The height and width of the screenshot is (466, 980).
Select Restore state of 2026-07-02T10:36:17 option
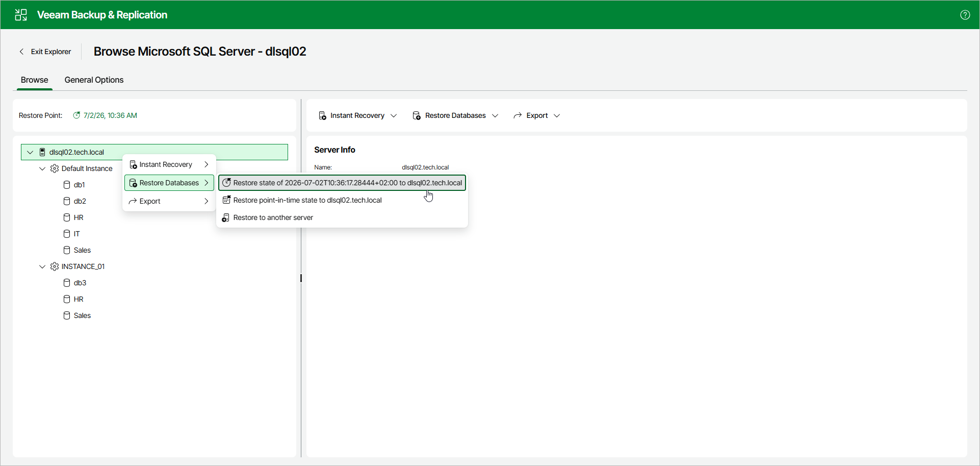point(342,183)
